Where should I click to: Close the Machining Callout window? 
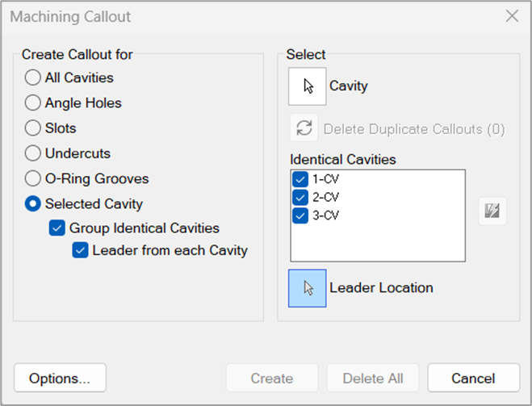click(512, 16)
